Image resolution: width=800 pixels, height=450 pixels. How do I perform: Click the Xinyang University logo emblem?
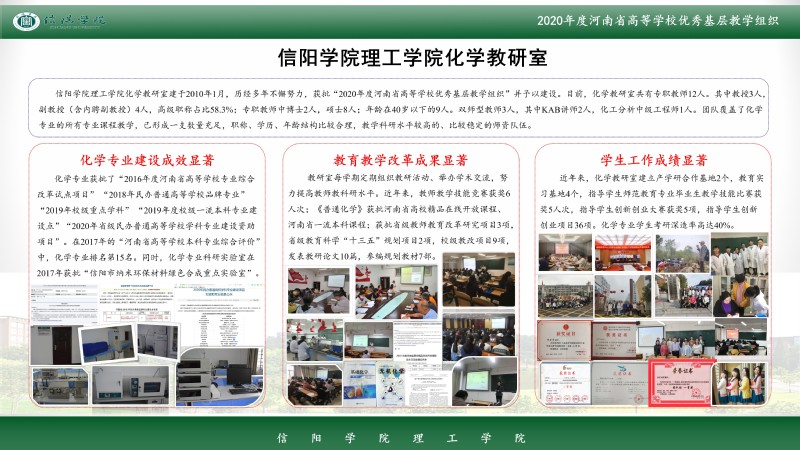(x=26, y=21)
